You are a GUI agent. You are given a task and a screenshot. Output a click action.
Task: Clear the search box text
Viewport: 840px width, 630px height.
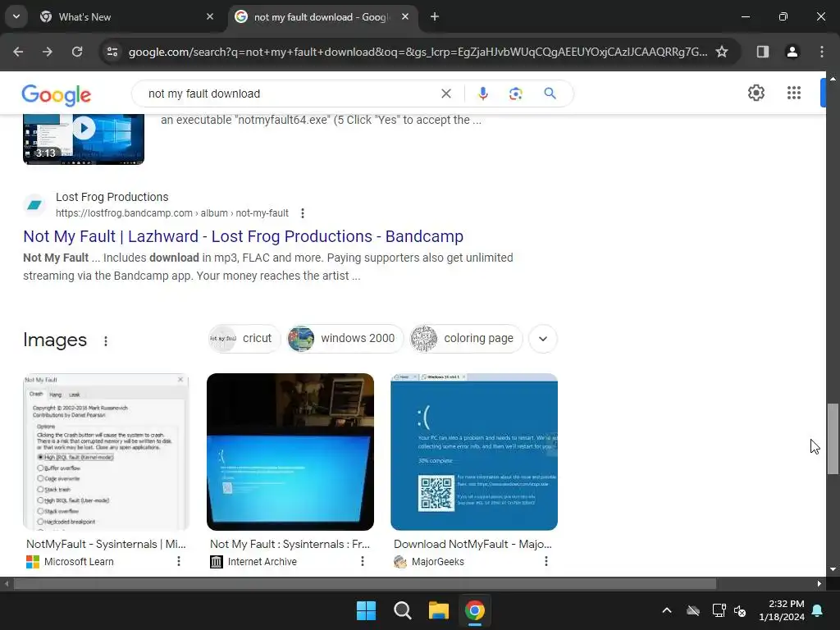pyautogui.click(x=445, y=94)
